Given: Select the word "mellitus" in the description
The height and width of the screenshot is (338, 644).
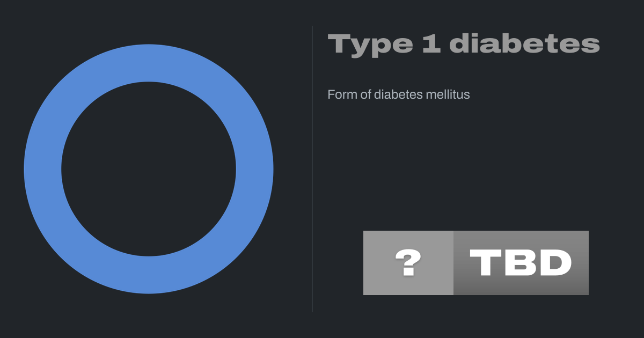Looking at the screenshot, I should point(447,95).
